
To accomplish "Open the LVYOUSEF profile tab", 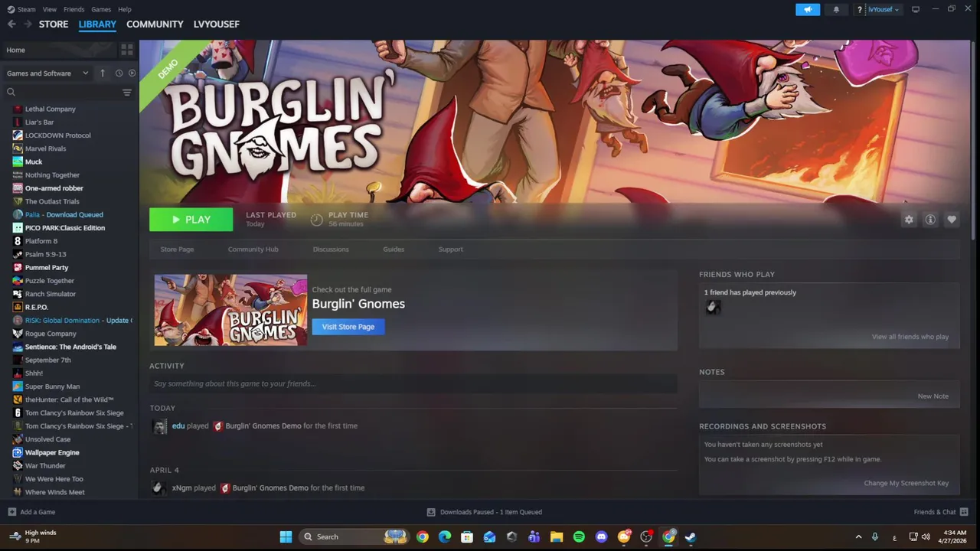I will [x=217, y=24].
